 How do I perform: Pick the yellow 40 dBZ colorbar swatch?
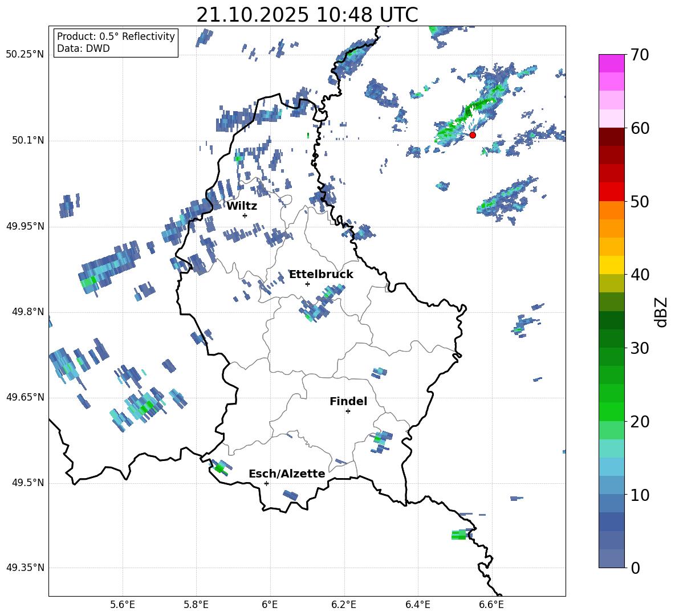(611, 265)
